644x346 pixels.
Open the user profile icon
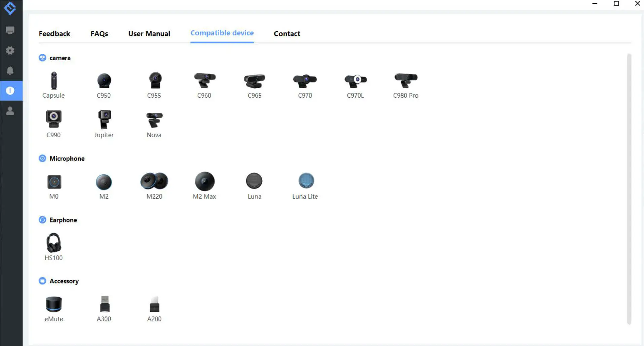(10, 111)
